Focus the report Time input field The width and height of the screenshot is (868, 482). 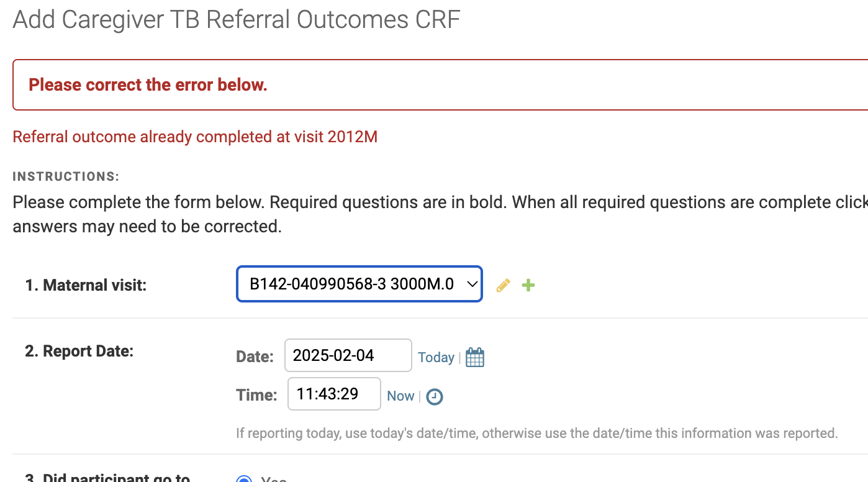(334, 394)
